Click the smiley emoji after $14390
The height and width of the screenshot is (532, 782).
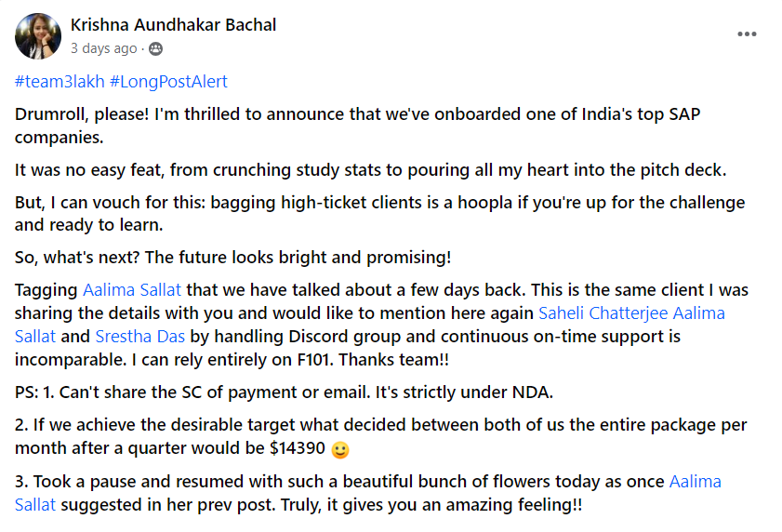click(x=340, y=449)
